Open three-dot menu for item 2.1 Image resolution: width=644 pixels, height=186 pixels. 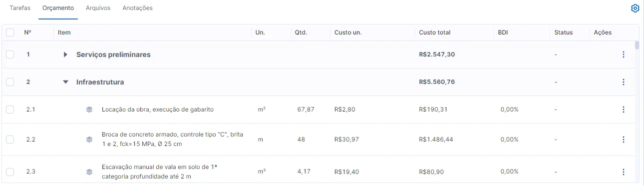pos(623,109)
